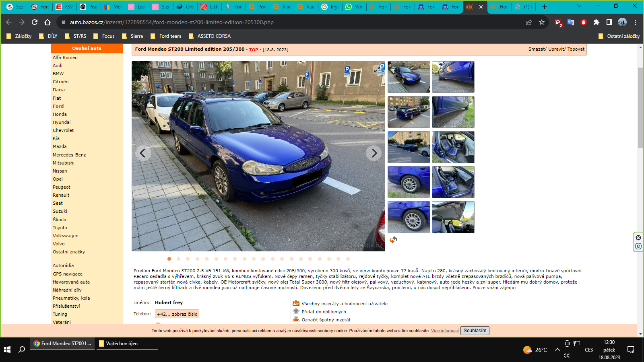
Task: Open Záložky bookmarks folder
Action: point(19,36)
